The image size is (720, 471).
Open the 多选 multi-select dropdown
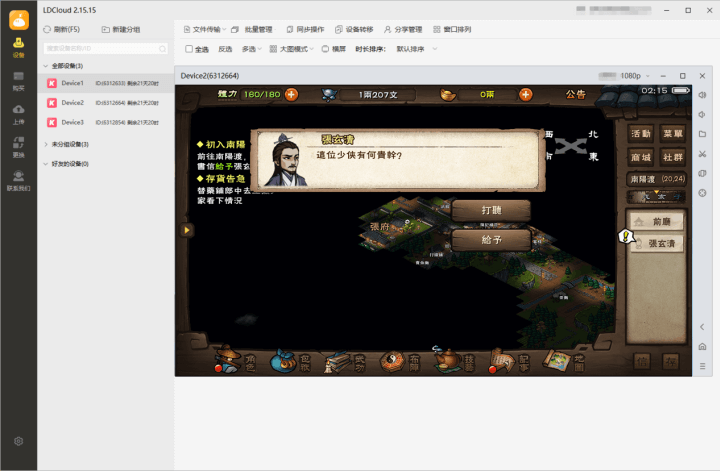point(252,49)
